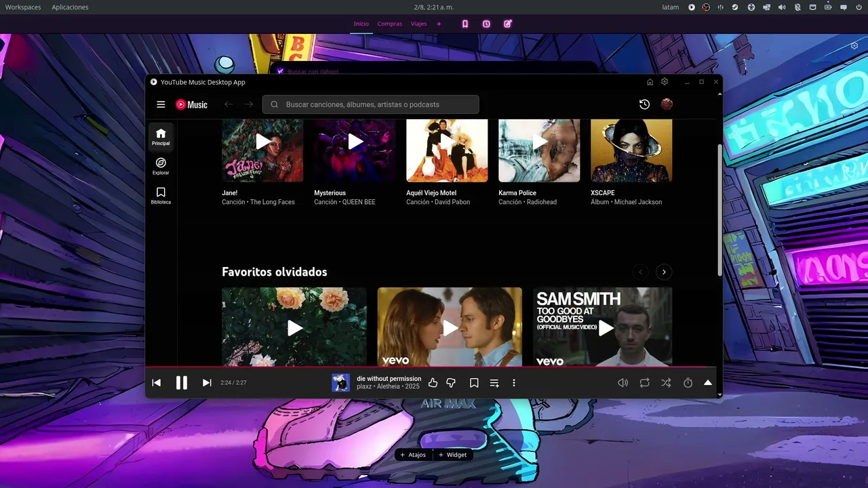The image size is (868, 488).
Task: Click the Atajos button at the bottom
Action: click(414, 455)
